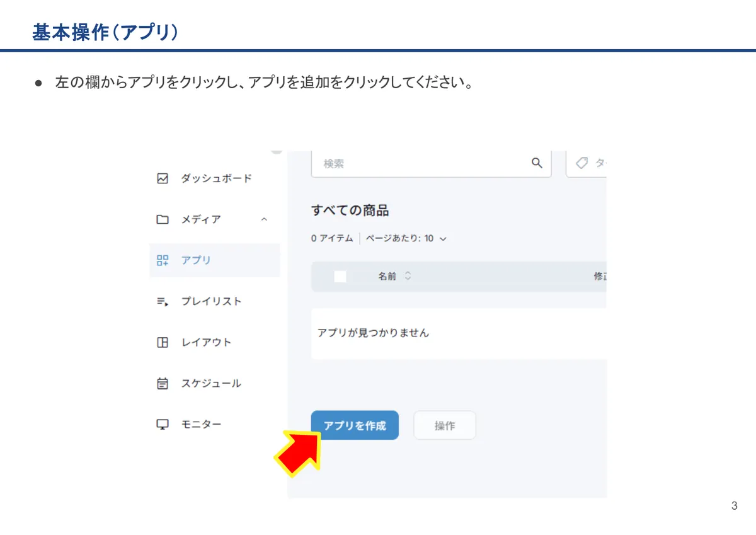756x535 pixels.
Task: Select アプリ in the sidebar
Action: [x=214, y=260]
